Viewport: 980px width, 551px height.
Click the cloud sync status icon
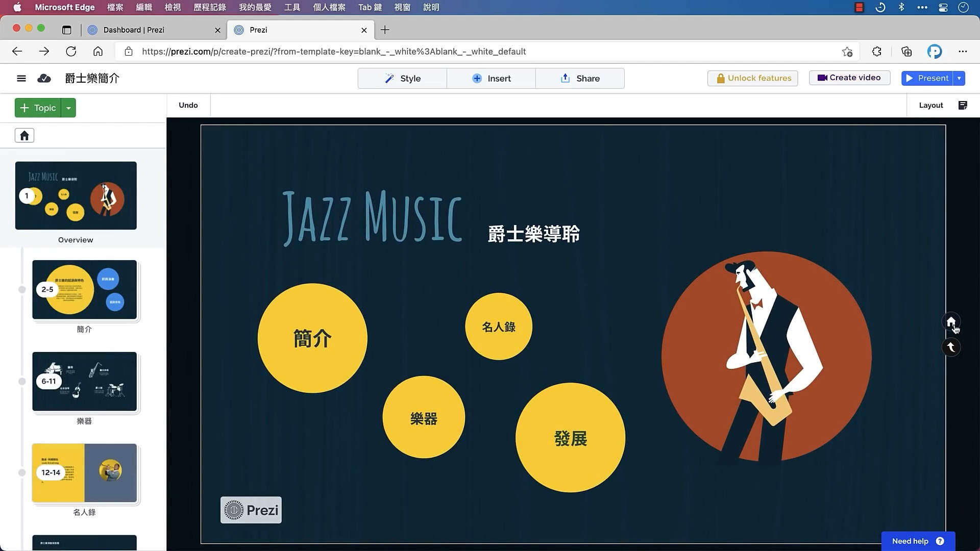(x=44, y=78)
